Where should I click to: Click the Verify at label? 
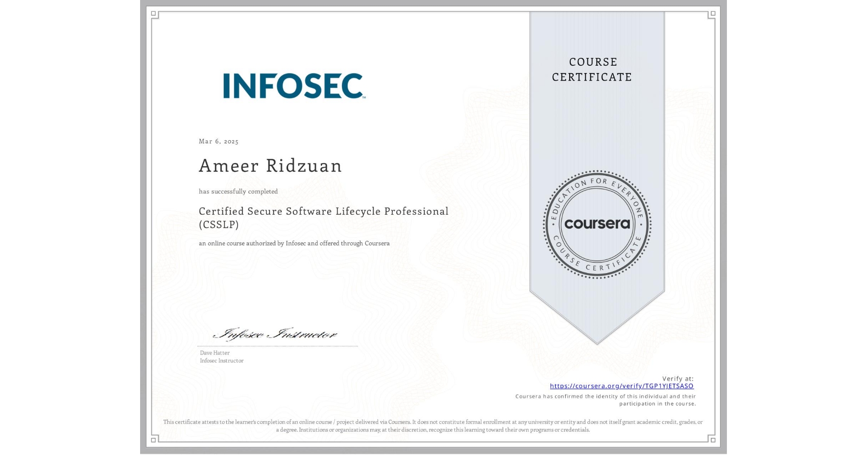click(x=678, y=378)
